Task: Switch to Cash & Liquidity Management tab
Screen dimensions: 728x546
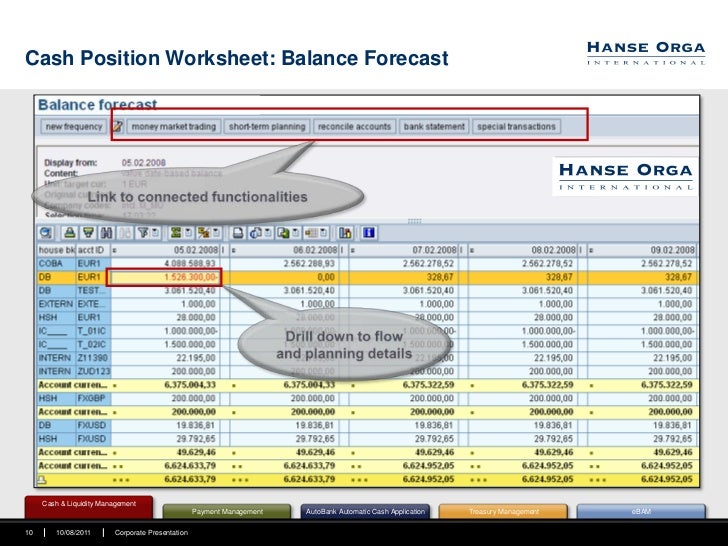Action: [x=89, y=507]
